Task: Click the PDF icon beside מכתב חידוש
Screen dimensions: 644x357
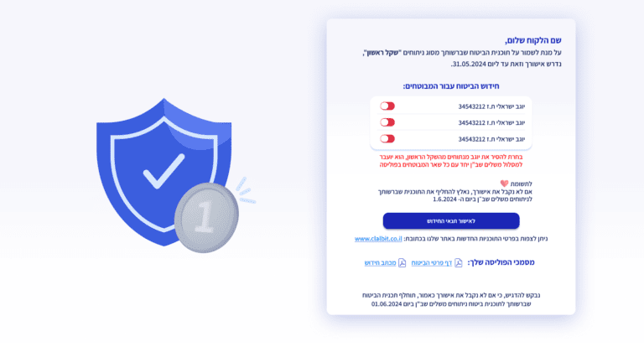Action: click(402, 262)
